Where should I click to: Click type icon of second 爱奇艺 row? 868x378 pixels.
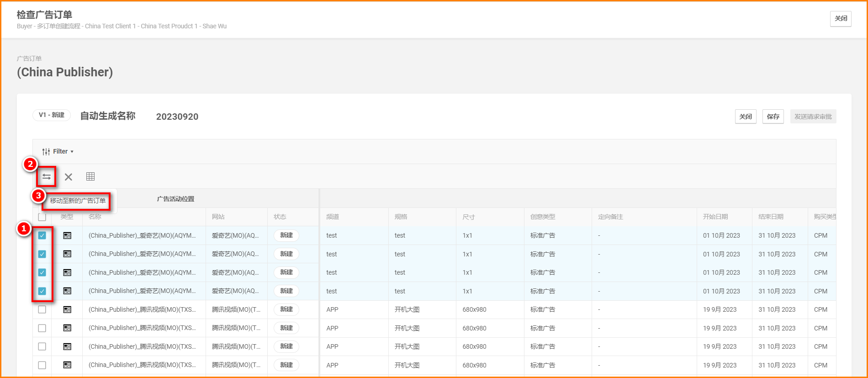pyautogui.click(x=67, y=254)
